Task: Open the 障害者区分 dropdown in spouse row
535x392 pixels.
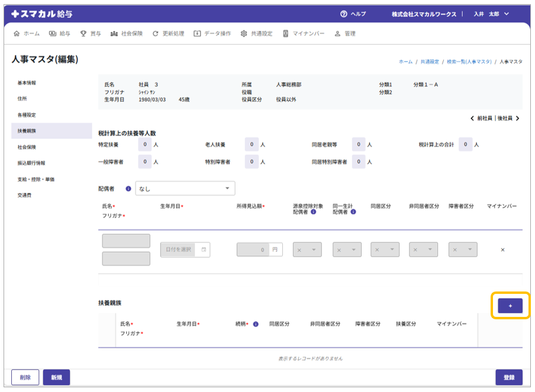Action: [462, 250]
